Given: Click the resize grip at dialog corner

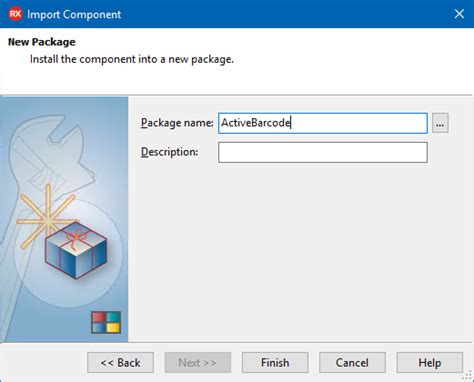Looking at the screenshot, I should pyautogui.click(x=468, y=377).
